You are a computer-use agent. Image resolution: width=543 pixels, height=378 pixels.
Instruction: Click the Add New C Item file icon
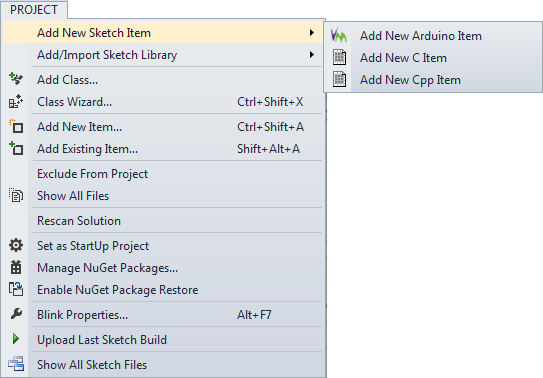(x=339, y=57)
